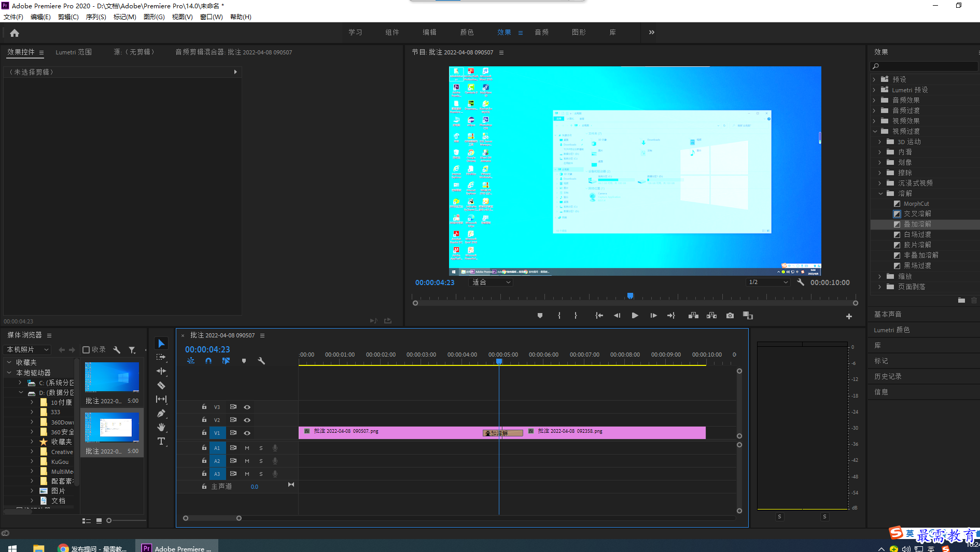Viewport: 980px width, 552px height.
Task: Toggle V2 track output eye
Action: 247,420
